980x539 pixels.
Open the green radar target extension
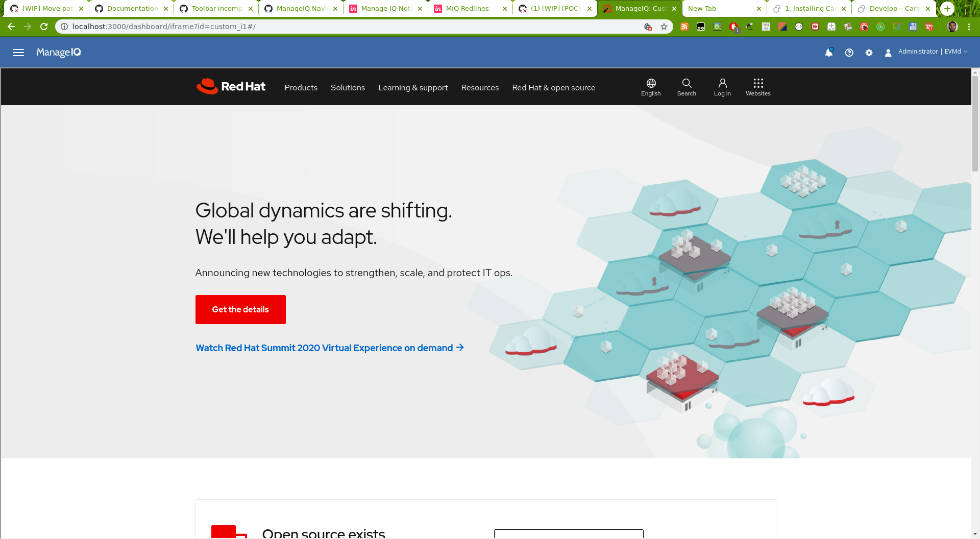pos(880,27)
